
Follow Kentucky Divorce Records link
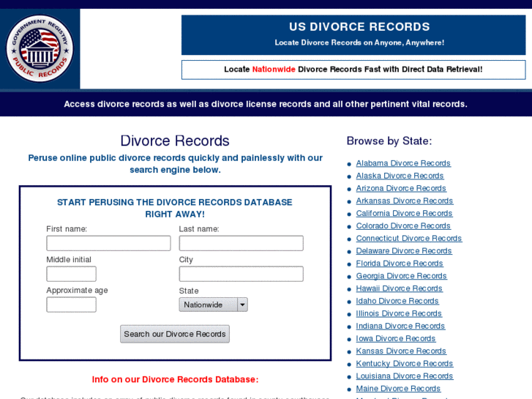[405, 364]
